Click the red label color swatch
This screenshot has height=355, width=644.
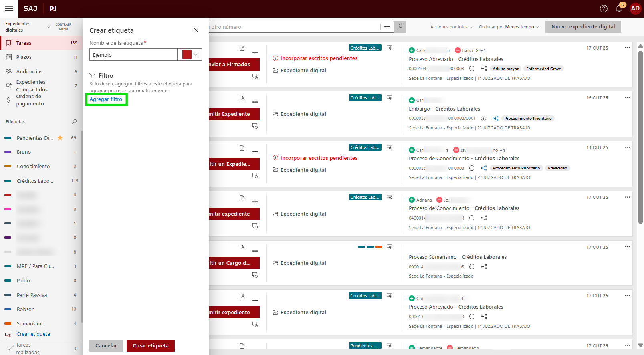coord(187,54)
